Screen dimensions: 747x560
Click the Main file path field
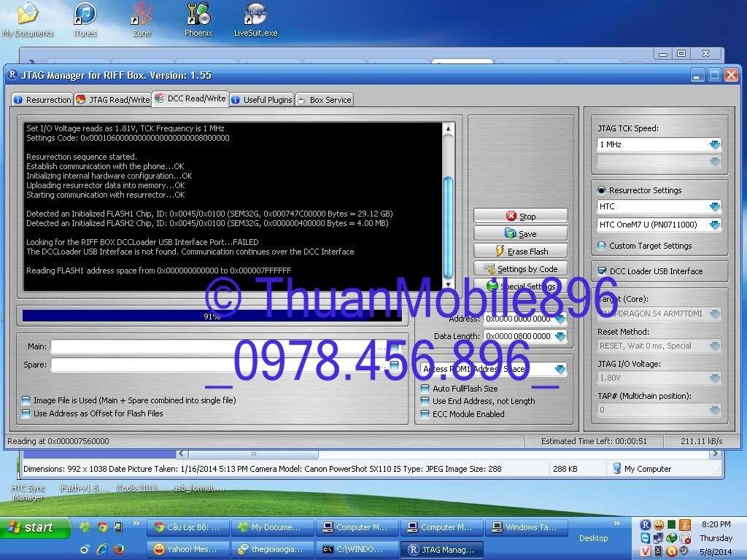pyautogui.click(x=219, y=347)
